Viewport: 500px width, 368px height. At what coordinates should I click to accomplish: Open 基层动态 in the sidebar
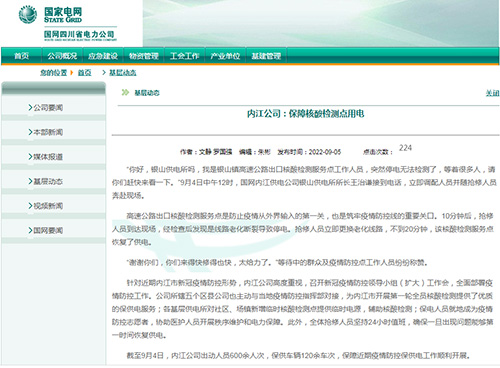tap(48, 181)
